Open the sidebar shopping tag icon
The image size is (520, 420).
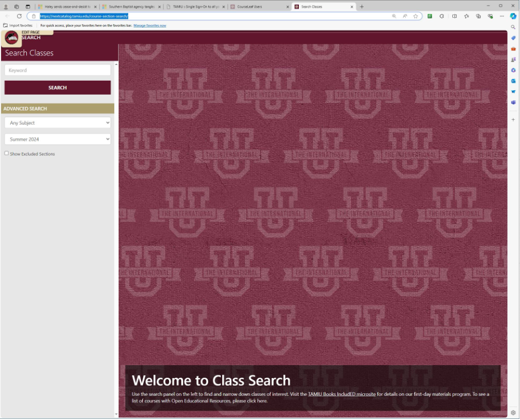513,38
